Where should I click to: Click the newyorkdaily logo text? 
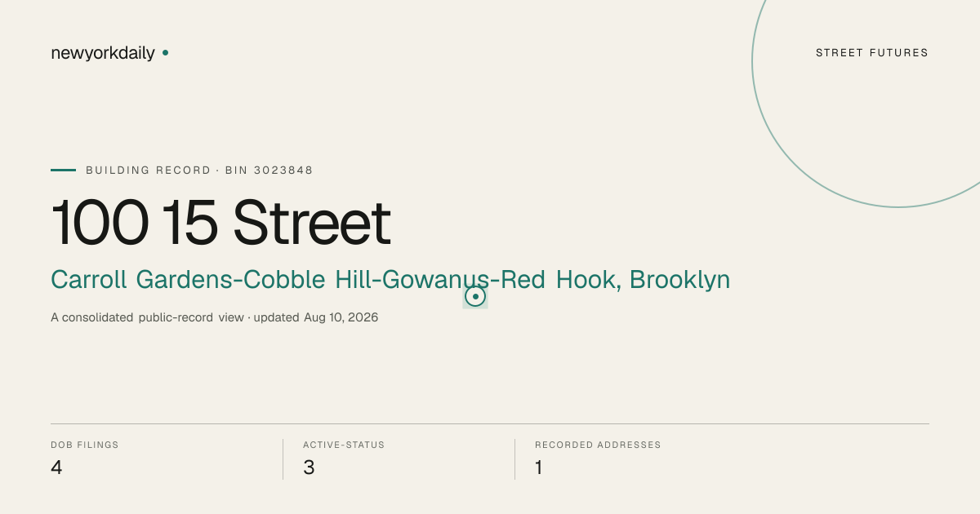click(103, 53)
